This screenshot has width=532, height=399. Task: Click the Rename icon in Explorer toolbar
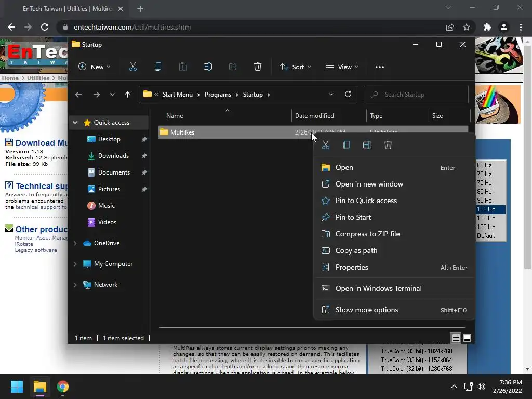tap(208, 67)
